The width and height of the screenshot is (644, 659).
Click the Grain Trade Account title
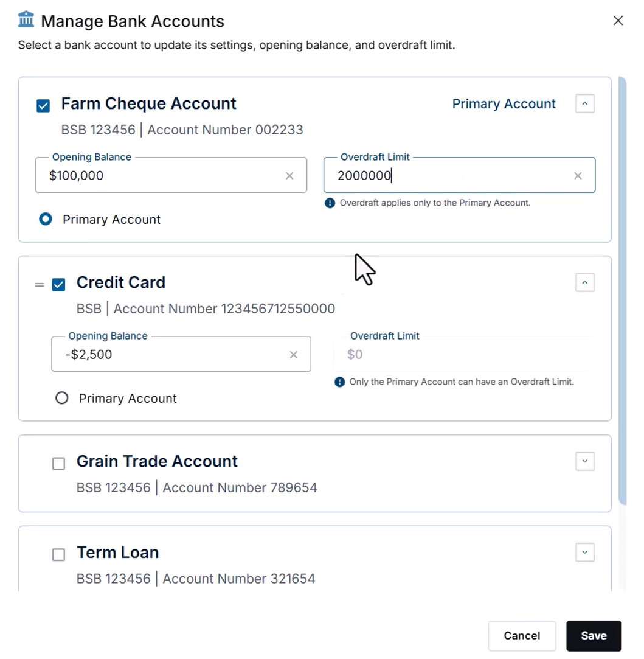point(157,461)
